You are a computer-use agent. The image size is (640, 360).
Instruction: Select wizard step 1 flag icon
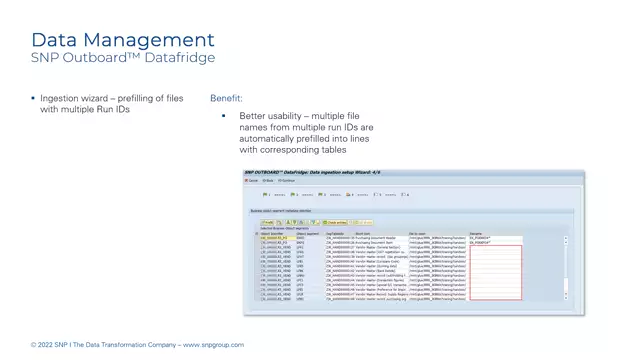(x=265, y=195)
